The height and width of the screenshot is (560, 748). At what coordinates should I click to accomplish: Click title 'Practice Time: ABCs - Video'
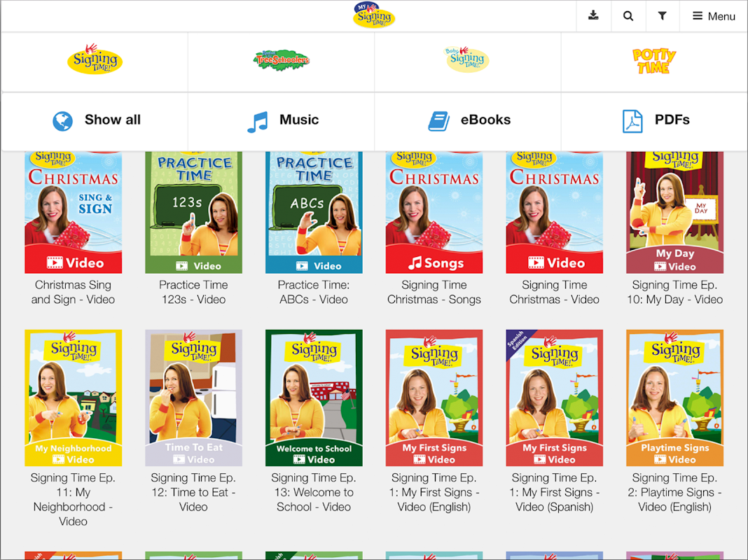pyautogui.click(x=313, y=292)
